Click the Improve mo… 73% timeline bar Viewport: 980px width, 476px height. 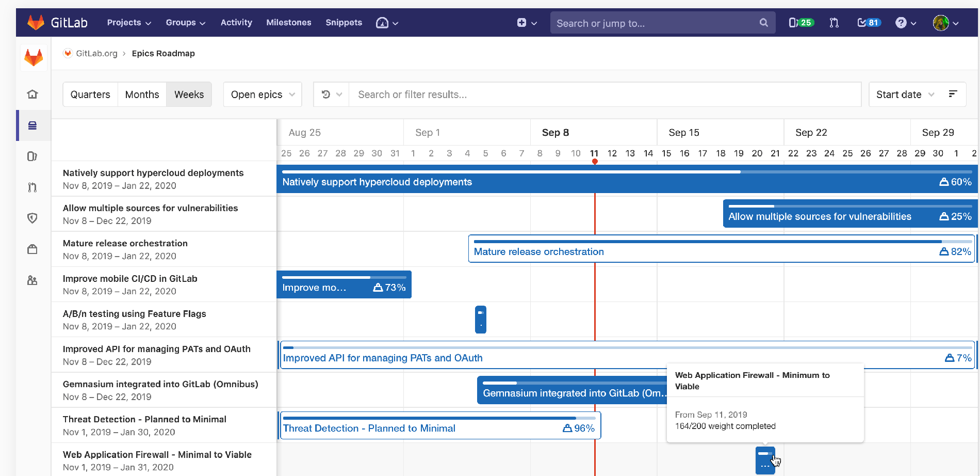(x=344, y=284)
